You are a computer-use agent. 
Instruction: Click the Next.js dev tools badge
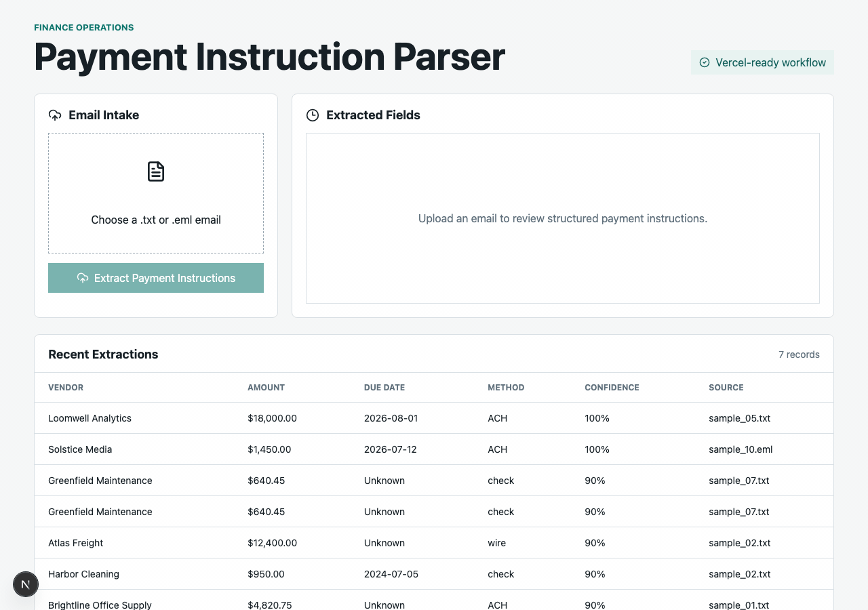(26, 584)
